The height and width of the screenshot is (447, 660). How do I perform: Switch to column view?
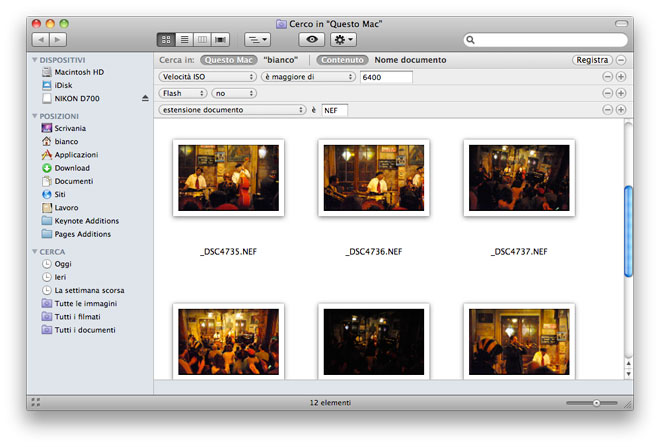pos(202,40)
